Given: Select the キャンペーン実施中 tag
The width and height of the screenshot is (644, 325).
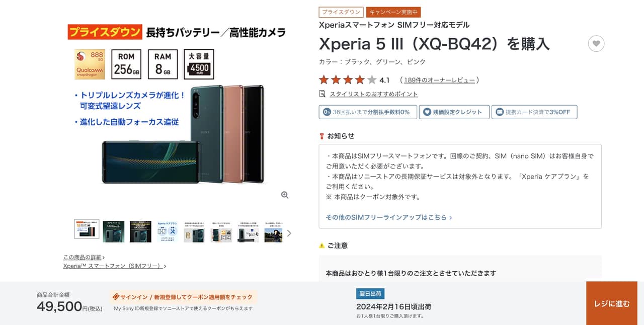Looking at the screenshot, I should (x=393, y=12).
